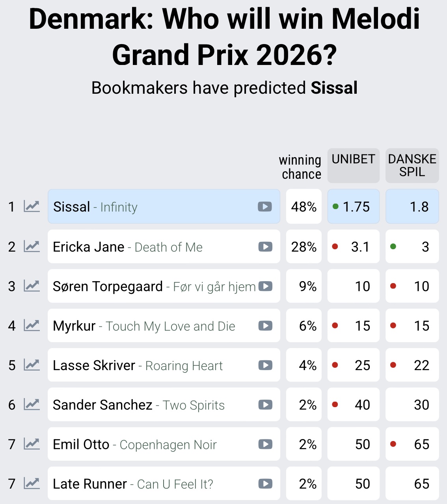The height and width of the screenshot is (504, 447).
Task: Play the Death of Me video
Action: [x=265, y=247]
